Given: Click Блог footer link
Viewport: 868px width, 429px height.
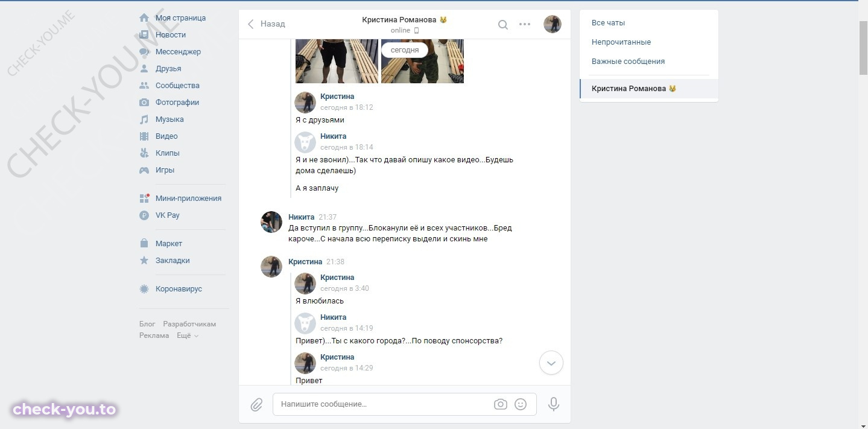Looking at the screenshot, I should (x=147, y=324).
